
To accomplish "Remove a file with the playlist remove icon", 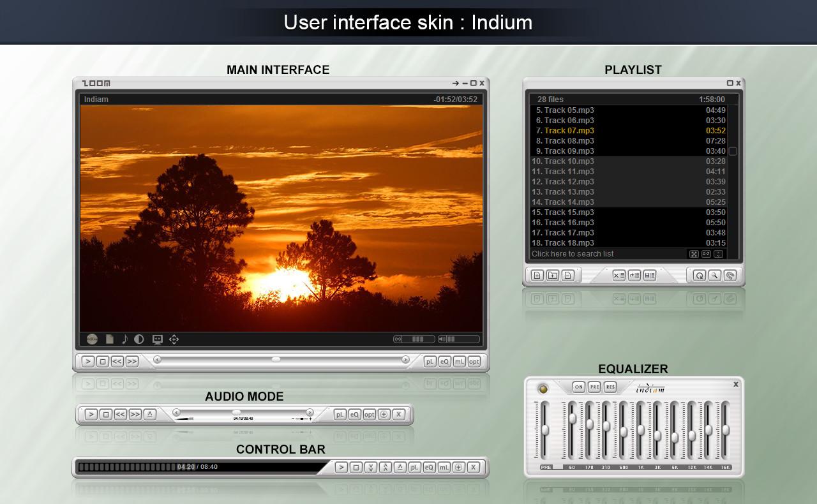I will 567,275.
